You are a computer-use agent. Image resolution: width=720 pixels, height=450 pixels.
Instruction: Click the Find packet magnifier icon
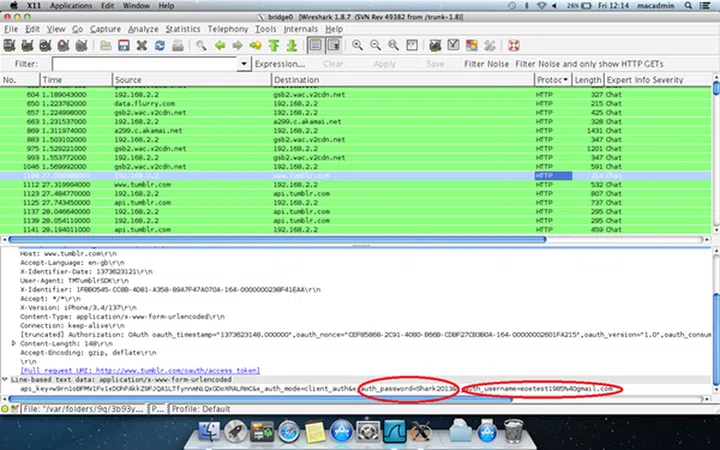point(203,45)
